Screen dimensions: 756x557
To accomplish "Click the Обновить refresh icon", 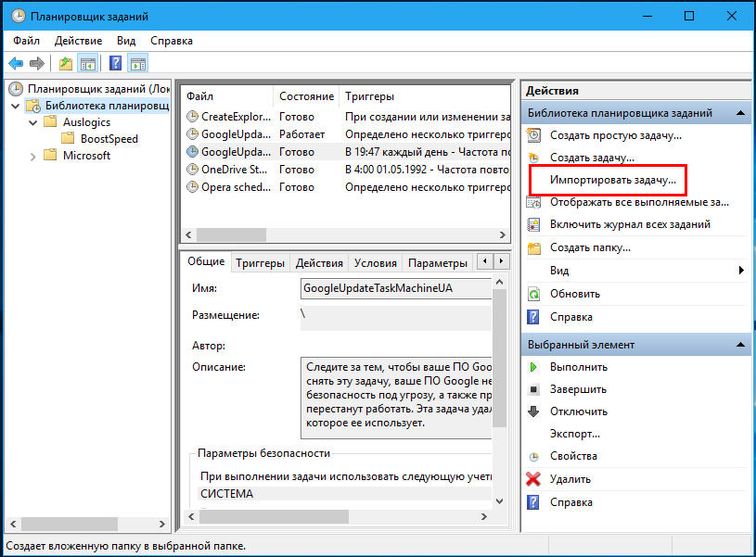I will (x=533, y=294).
